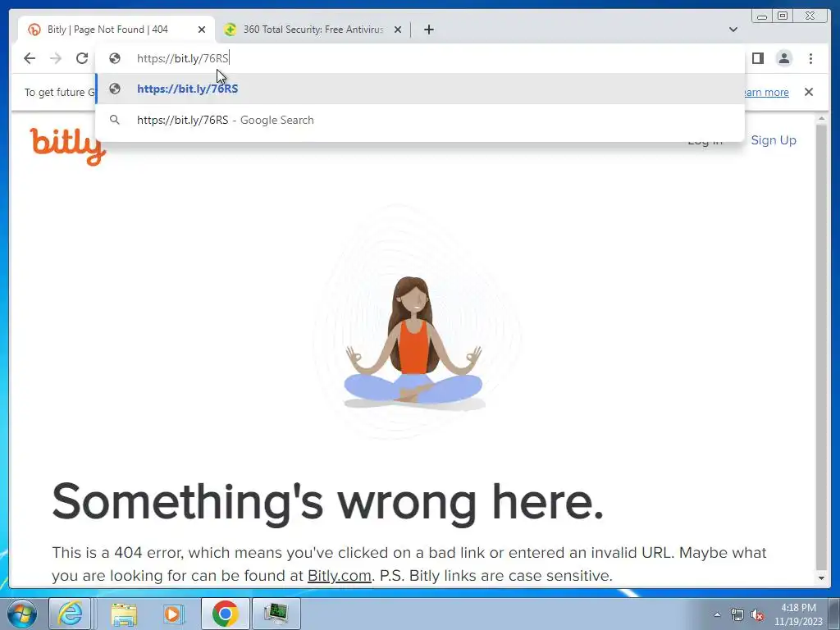Click the Bitly logo

67,146
